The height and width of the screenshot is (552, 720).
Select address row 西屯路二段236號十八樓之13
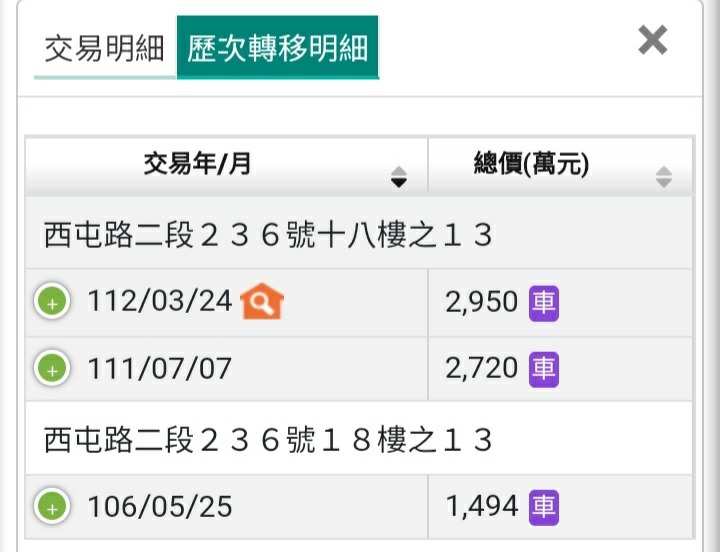[359, 233]
